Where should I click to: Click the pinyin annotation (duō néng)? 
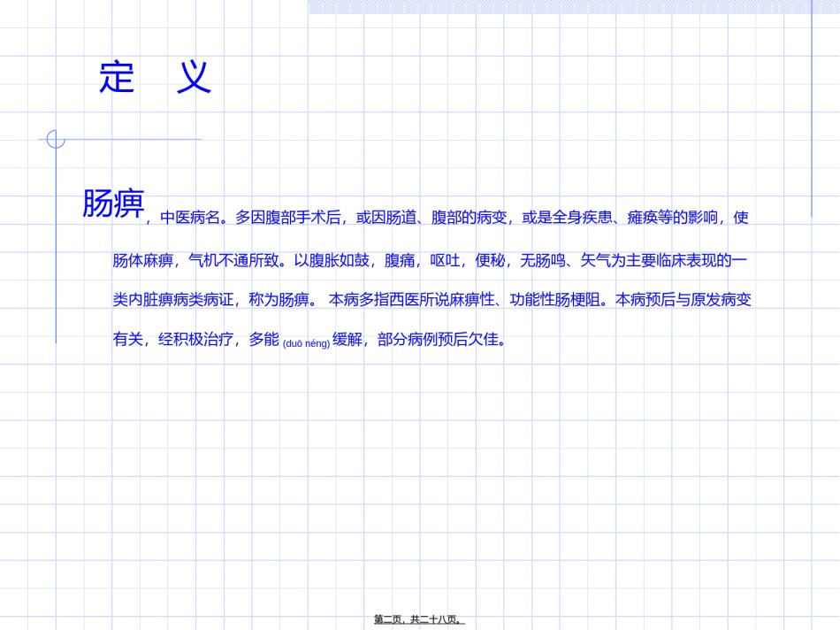(307, 343)
